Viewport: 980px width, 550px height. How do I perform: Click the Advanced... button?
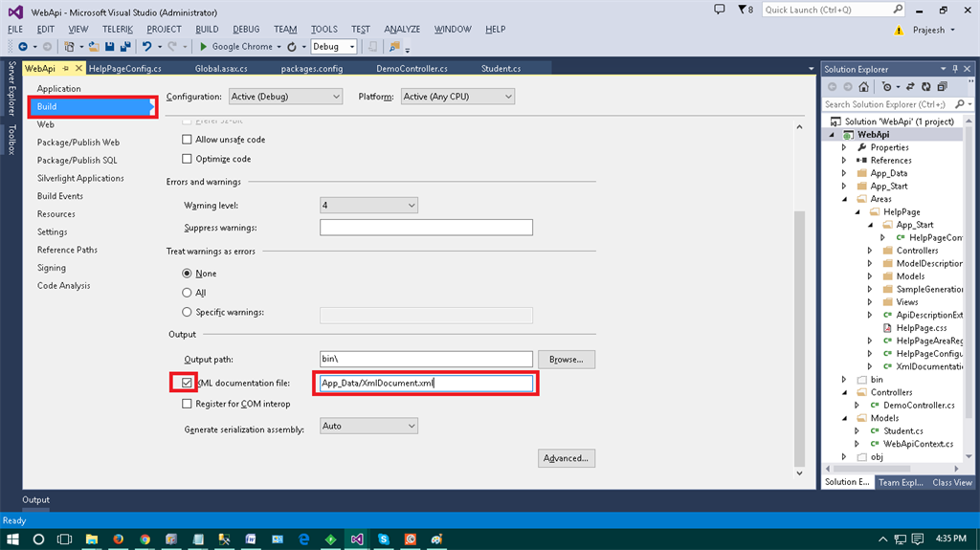567,458
